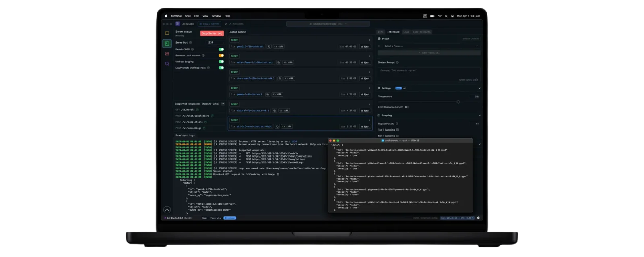Copy the qwen2.5-72b-instruct model identifier
The image size is (644, 257).
(x=269, y=46)
